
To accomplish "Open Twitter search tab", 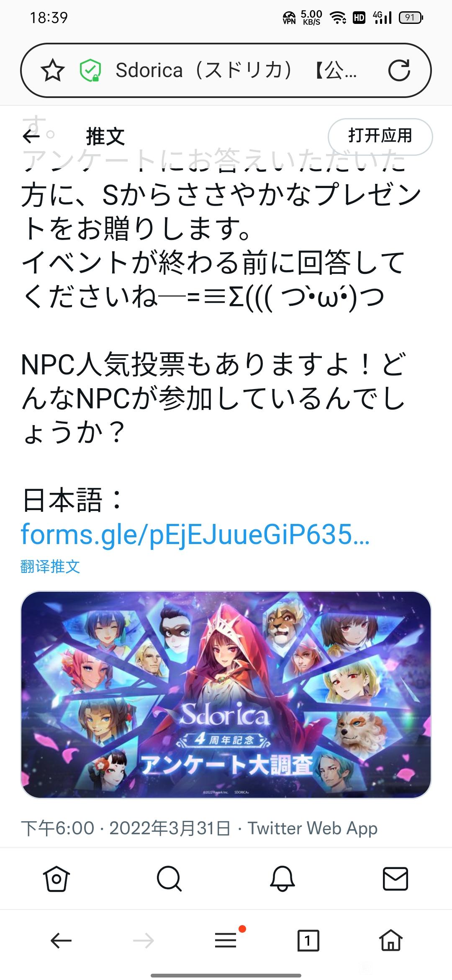I will (x=169, y=878).
